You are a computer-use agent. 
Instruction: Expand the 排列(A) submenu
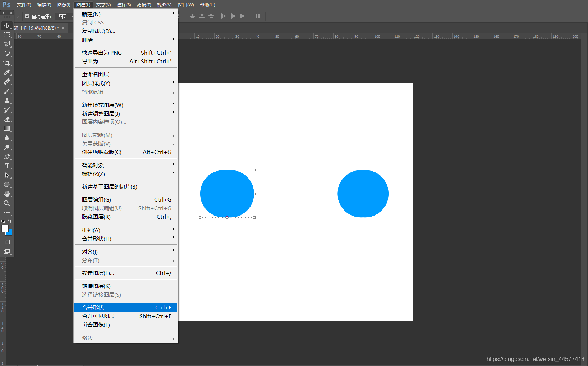point(126,230)
